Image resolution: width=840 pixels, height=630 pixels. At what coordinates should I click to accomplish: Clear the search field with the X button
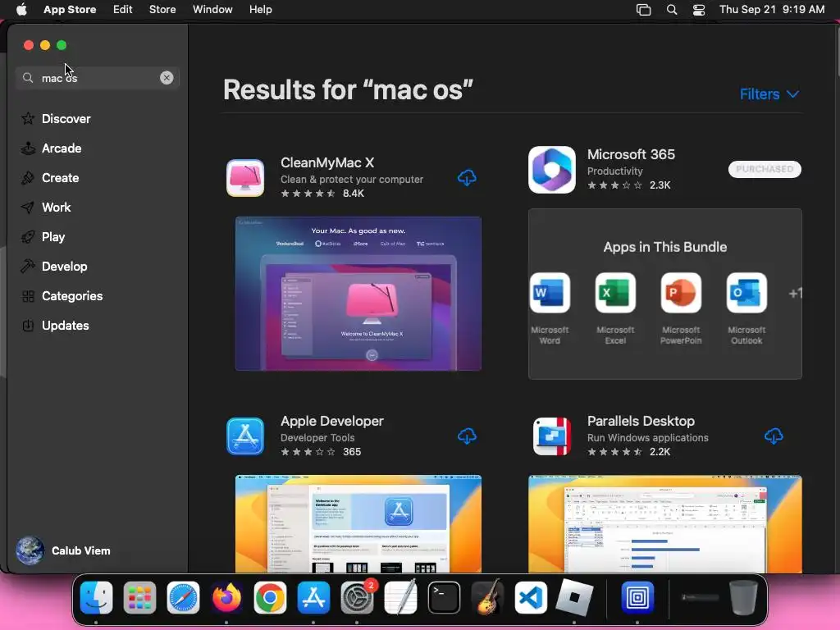click(x=167, y=78)
